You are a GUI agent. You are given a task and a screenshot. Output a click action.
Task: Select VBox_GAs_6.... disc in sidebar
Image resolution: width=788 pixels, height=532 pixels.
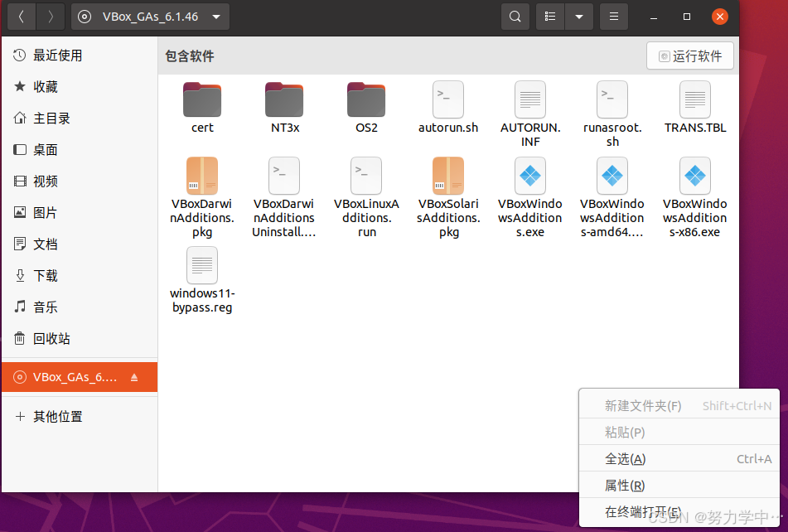click(80, 377)
